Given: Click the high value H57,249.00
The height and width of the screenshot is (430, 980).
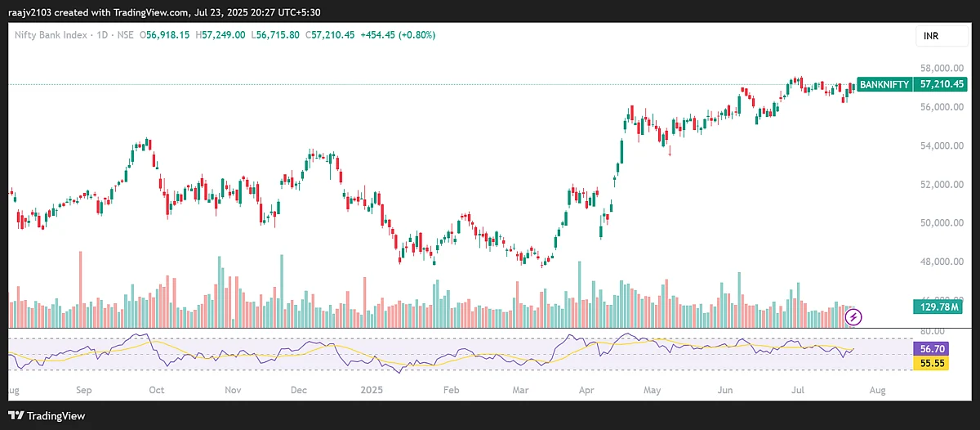Looking at the screenshot, I should coord(220,35).
